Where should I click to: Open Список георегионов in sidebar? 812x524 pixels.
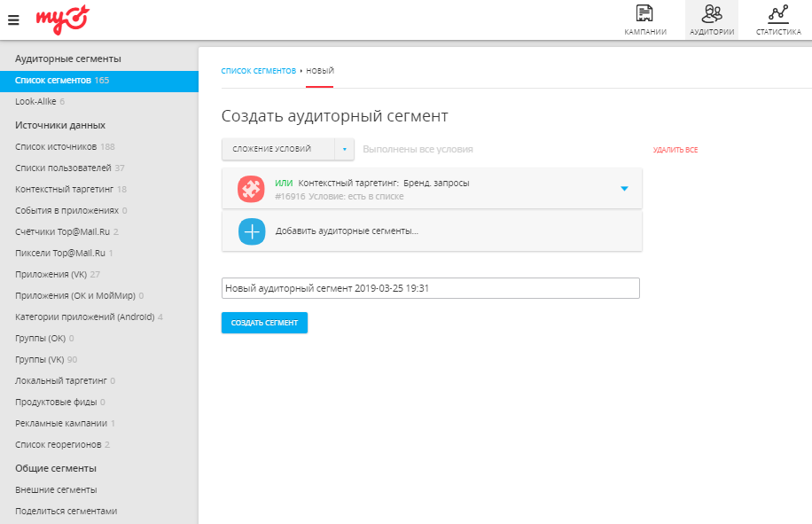pyautogui.click(x=58, y=444)
